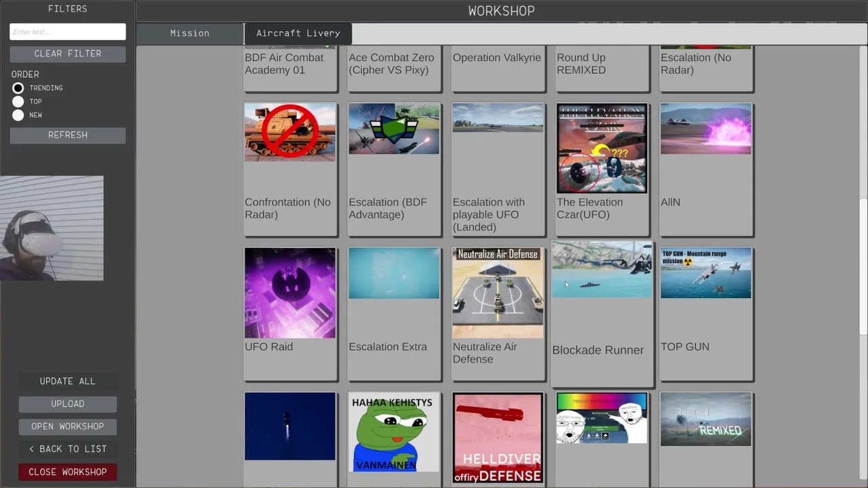Image resolution: width=868 pixels, height=488 pixels.
Task: Click the Blockade Runner title text
Action: 598,350
